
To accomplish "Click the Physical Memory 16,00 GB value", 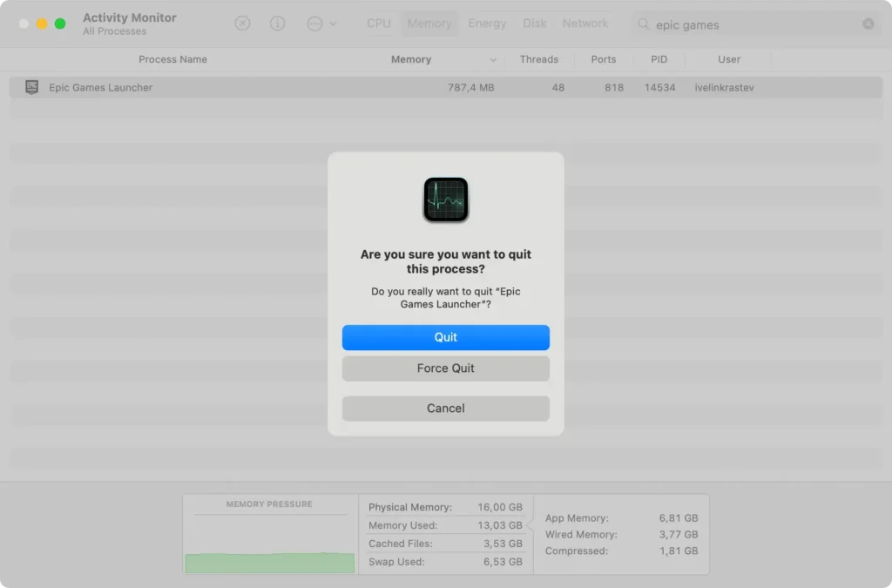I will coord(499,507).
